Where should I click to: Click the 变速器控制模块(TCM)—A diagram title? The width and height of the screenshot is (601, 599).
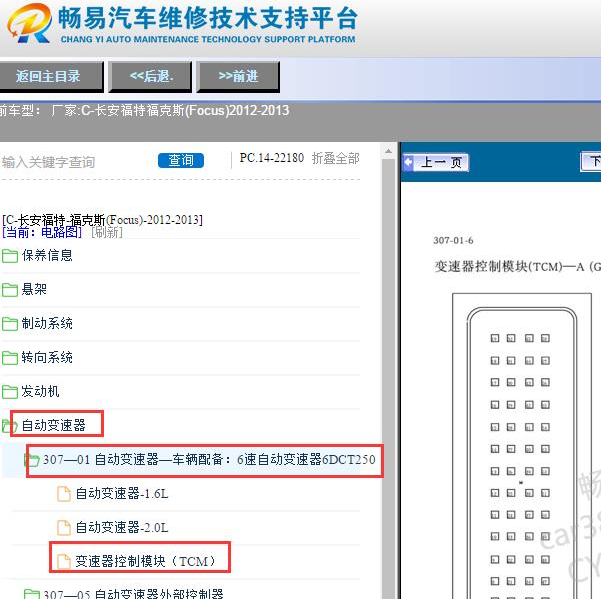point(517,266)
